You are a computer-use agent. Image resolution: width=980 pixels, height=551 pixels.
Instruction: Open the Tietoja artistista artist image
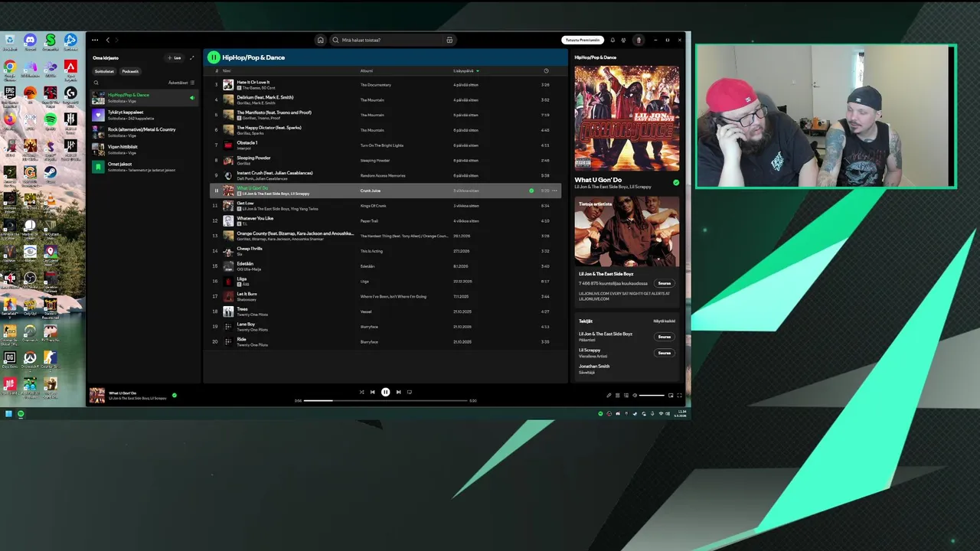click(x=626, y=231)
